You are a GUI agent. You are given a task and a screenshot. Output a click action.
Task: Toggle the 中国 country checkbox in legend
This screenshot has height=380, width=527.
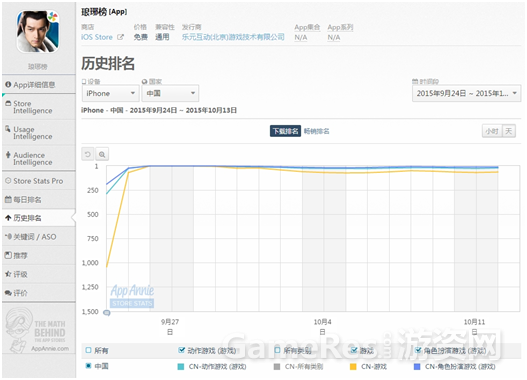coord(88,366)
